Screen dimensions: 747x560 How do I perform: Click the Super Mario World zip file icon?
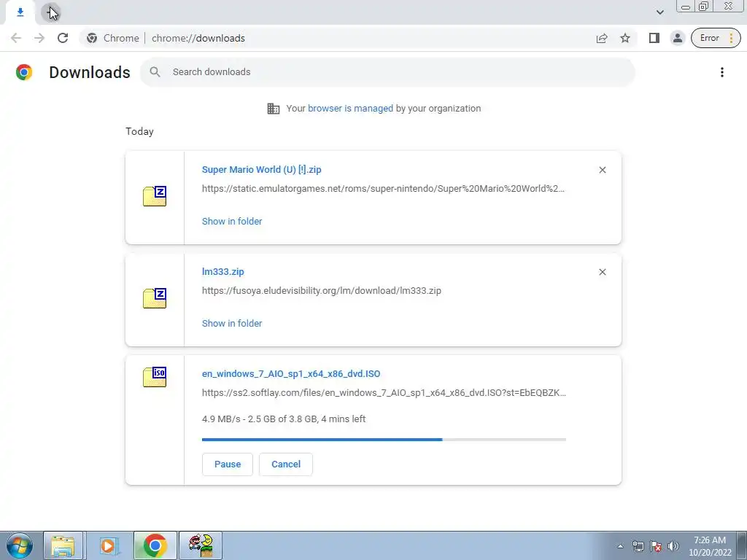coord(155,196)
